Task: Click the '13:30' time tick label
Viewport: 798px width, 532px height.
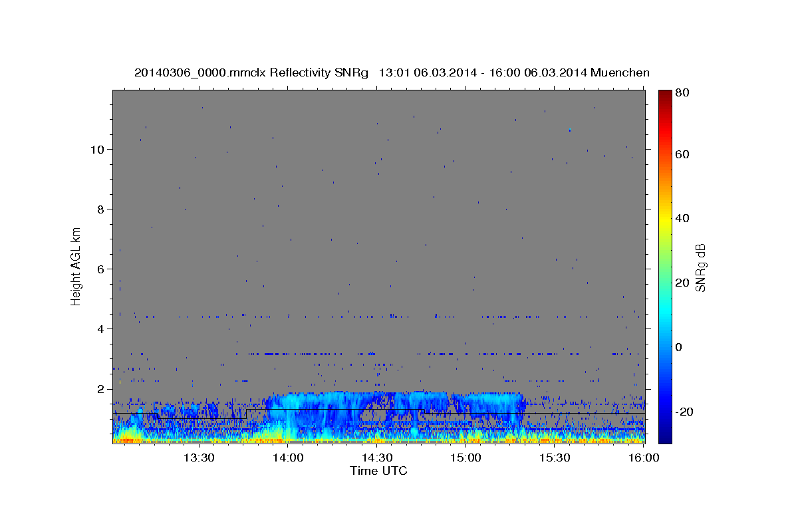Action: pos(199,458)
